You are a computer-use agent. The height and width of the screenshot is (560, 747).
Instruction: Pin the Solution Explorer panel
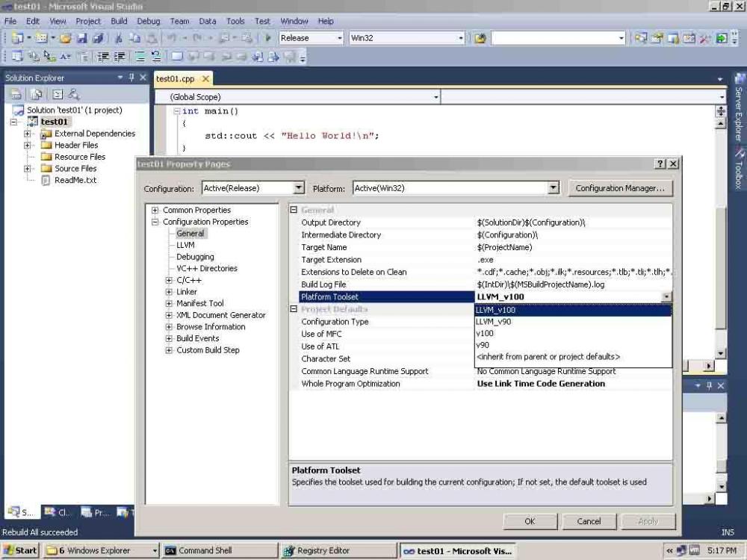tap(131, 78)
